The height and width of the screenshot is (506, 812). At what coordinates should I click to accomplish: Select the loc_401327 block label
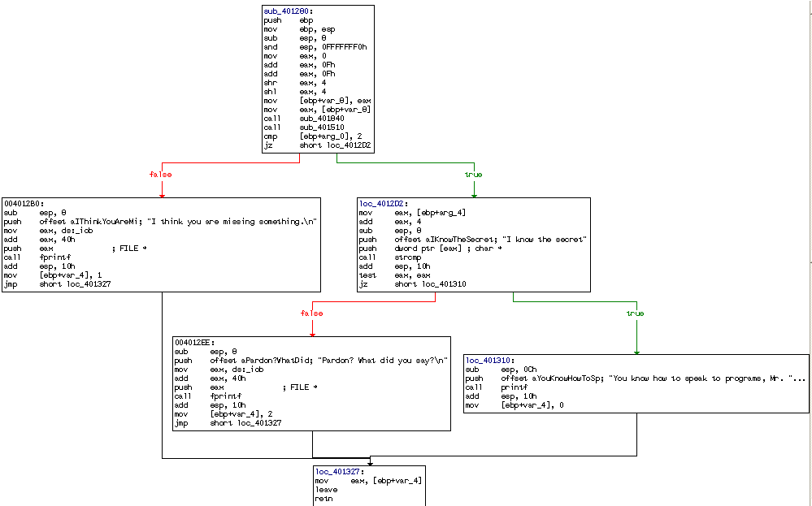[x=341, y=472]
